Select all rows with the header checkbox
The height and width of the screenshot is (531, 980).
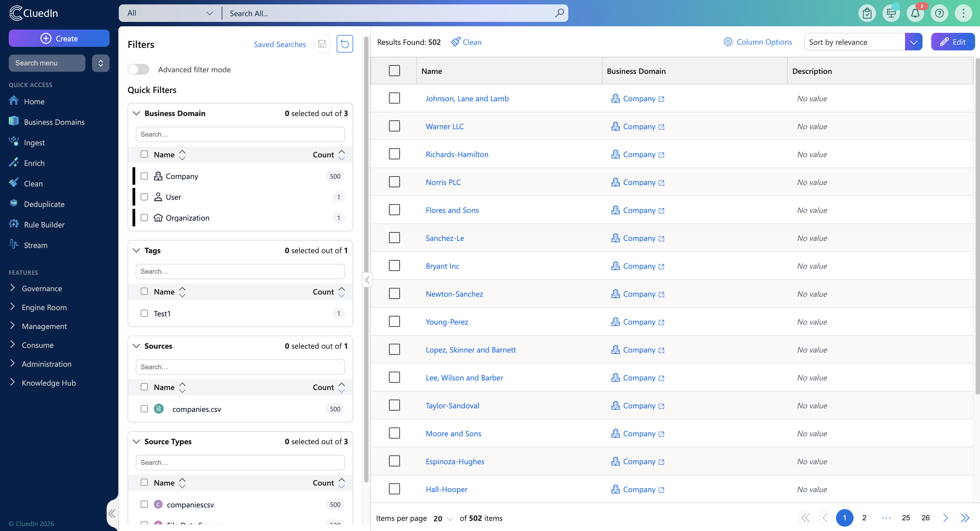(x=394, y=71)
